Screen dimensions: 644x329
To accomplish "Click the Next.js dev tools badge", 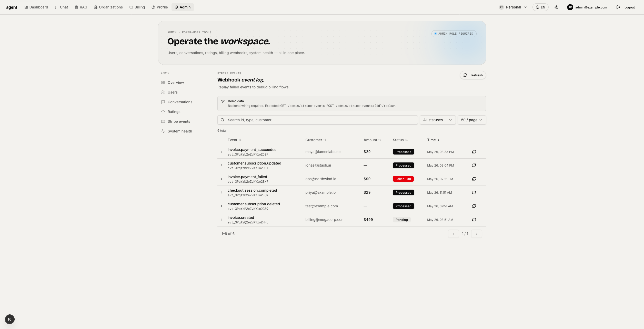I will [x=10, y=319].
